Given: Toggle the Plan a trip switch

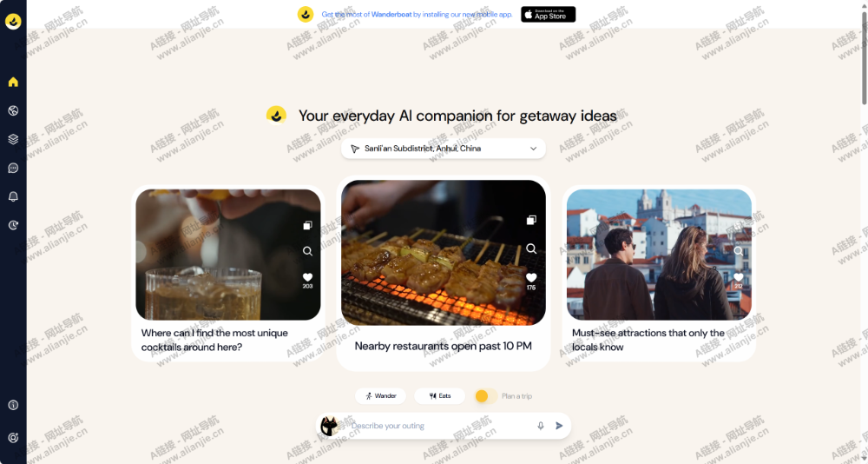Looking at the screenshot, I should click(x=485, y=396).
